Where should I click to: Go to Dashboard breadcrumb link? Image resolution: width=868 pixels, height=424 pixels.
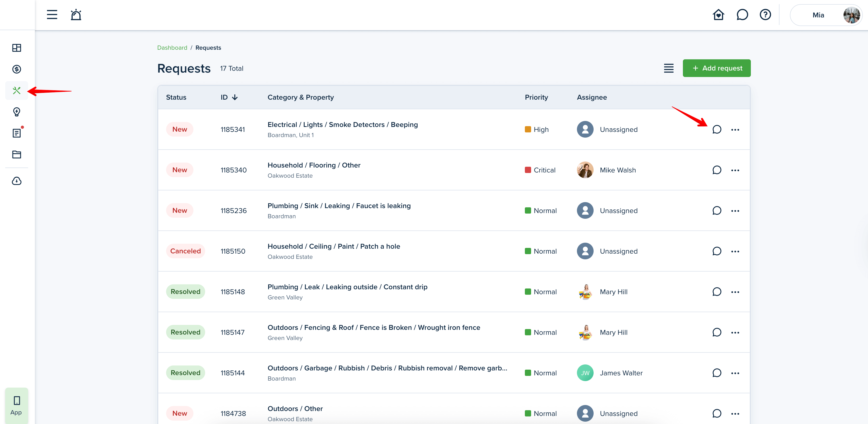(172, 48)
